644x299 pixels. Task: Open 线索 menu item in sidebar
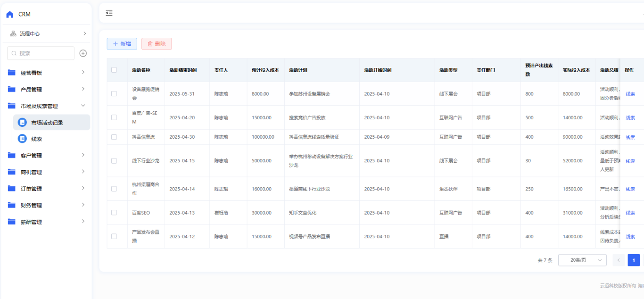pyautogui.click(x=51, y=139)
